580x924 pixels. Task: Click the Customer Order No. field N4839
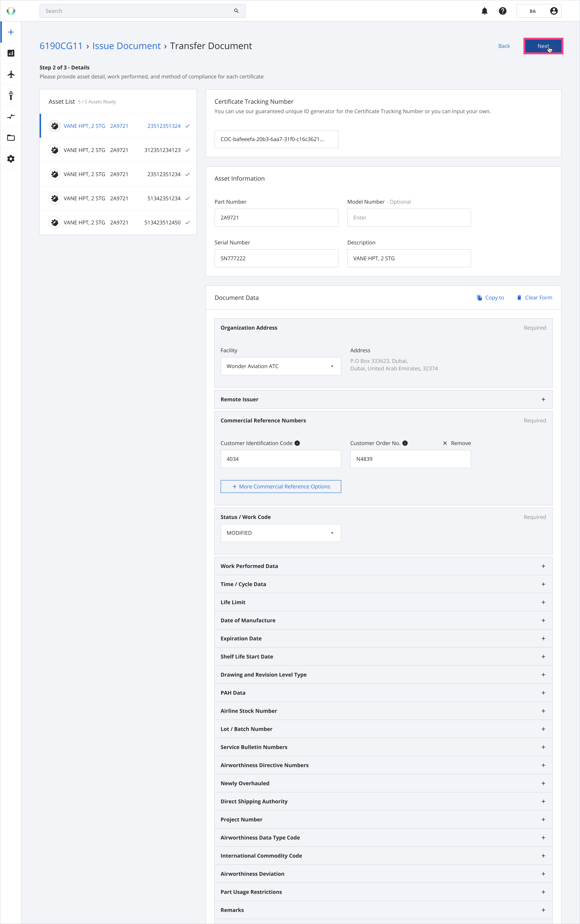[x=410, y=459]
